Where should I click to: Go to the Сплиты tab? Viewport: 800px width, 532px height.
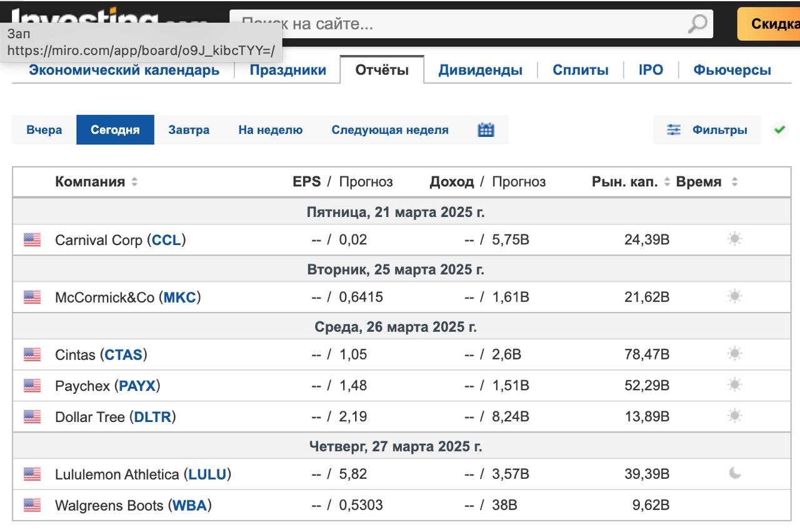tap(581, 70)
